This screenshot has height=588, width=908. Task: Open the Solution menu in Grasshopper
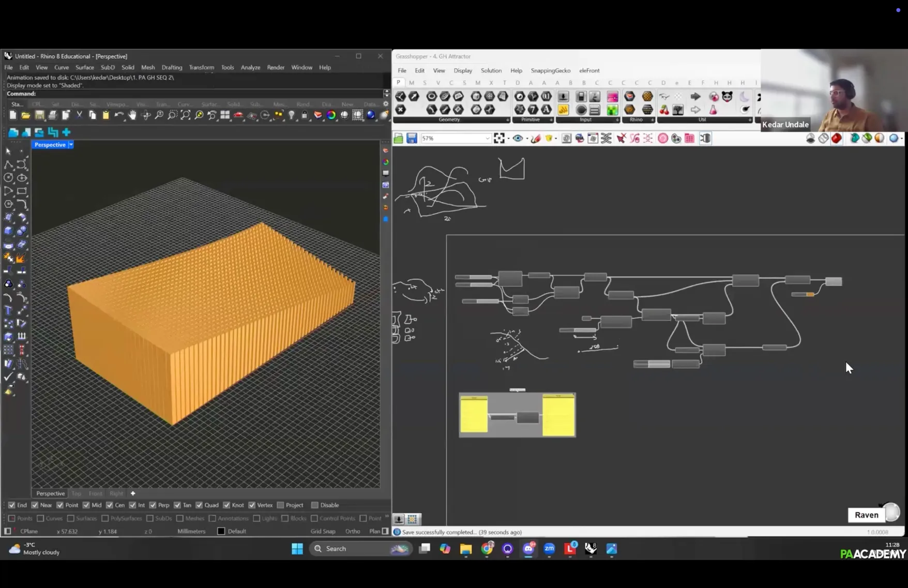[x=491, y=70]
